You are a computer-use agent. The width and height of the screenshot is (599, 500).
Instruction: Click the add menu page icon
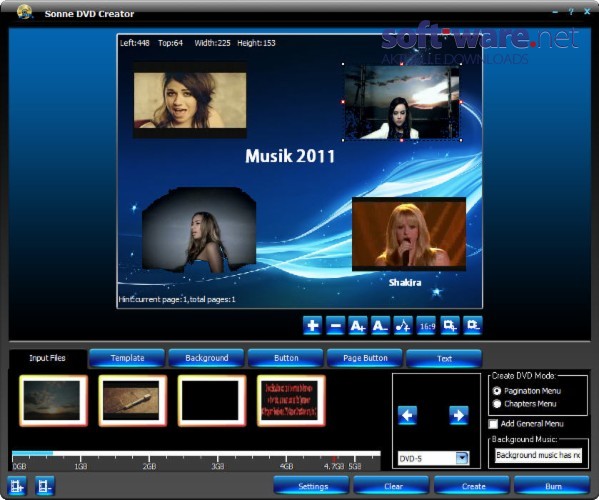pos(450,326)
